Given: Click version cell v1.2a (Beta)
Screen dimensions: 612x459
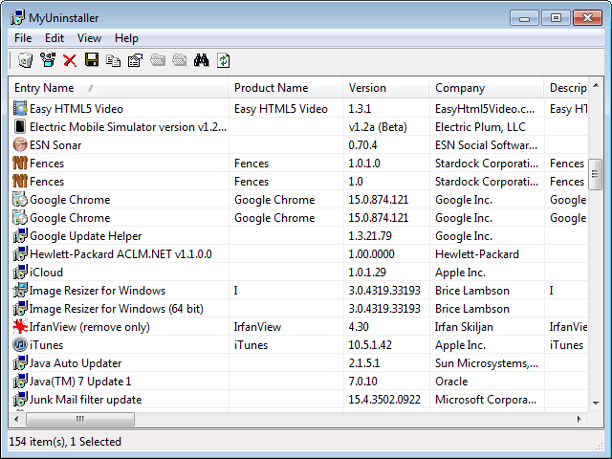Looking at the screenshot, I should coord(378,127).
